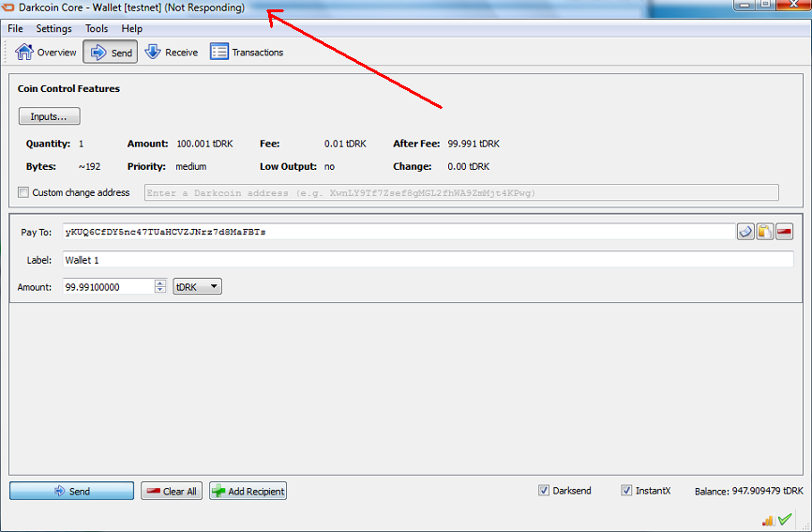Click the window resize grip

pyautogui.click(x=805, y=525)
